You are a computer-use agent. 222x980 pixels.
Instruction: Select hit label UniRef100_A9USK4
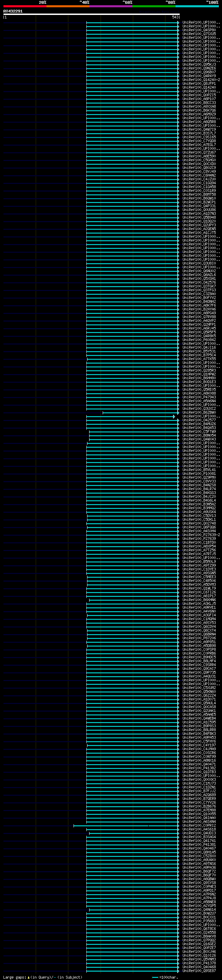click(x=199, y=512)
